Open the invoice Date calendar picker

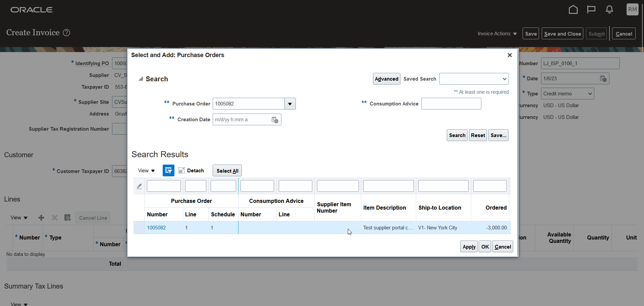(603, 79)
